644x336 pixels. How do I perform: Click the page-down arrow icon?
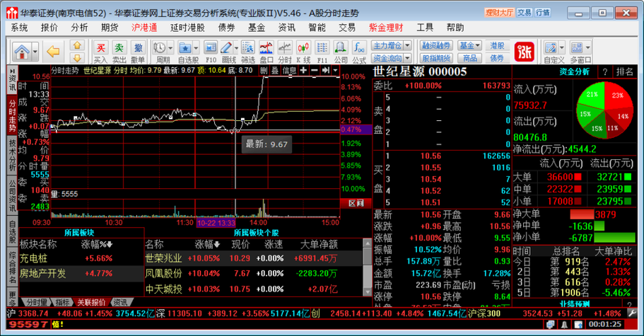[x=77, y=57]
